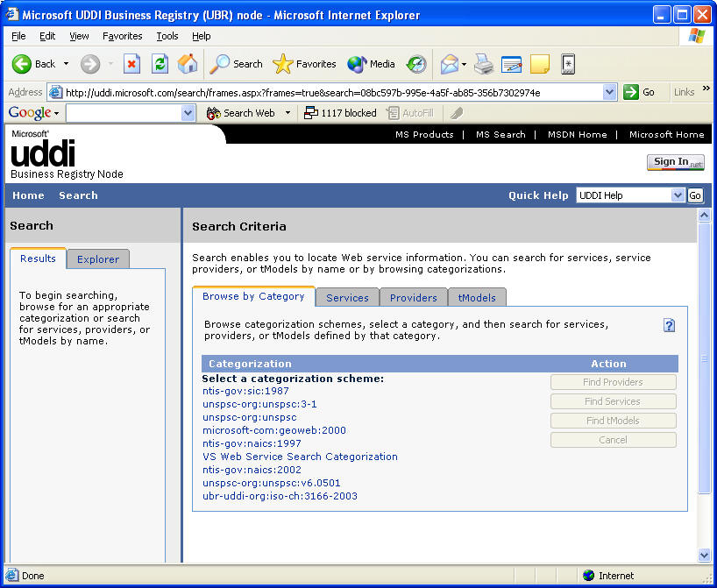Expand the Back button history dropdown arrow
The image size is (717, 588).
(67, 64)
